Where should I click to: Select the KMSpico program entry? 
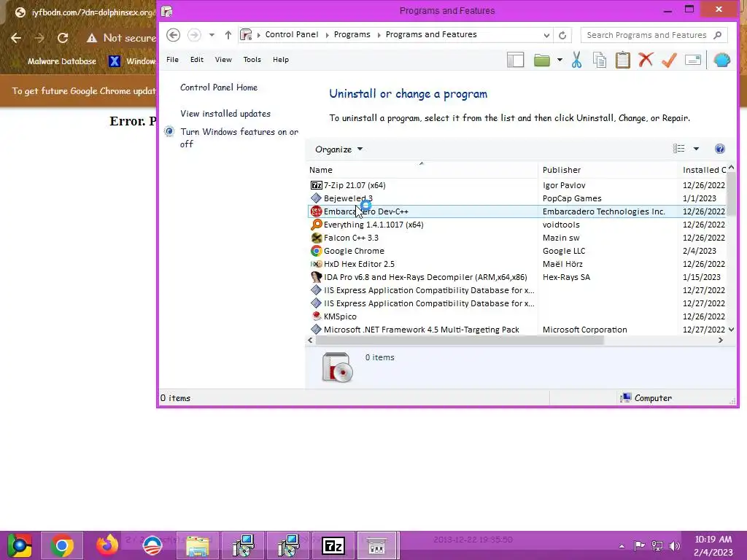(x=517, y=316)
